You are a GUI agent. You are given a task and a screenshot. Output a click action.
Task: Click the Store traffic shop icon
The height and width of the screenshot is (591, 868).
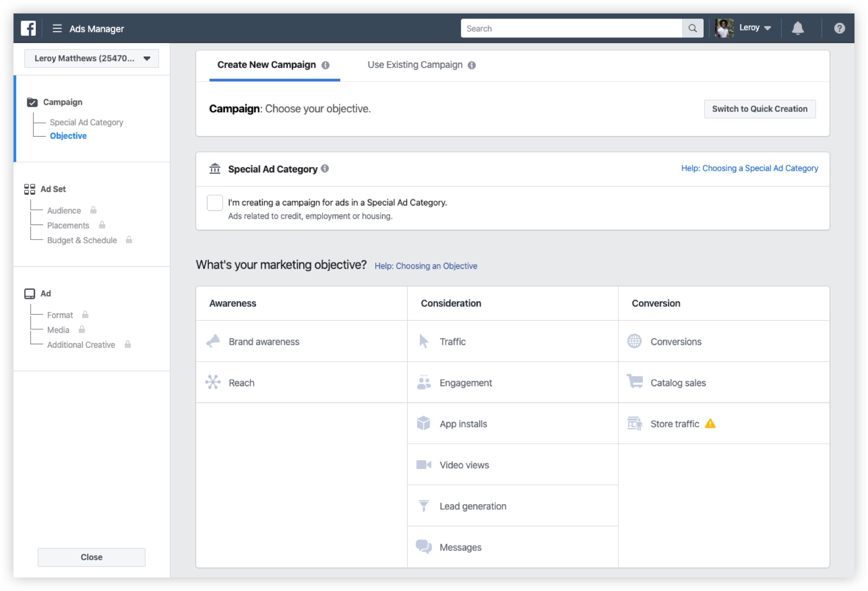click(x=635, y=423)
